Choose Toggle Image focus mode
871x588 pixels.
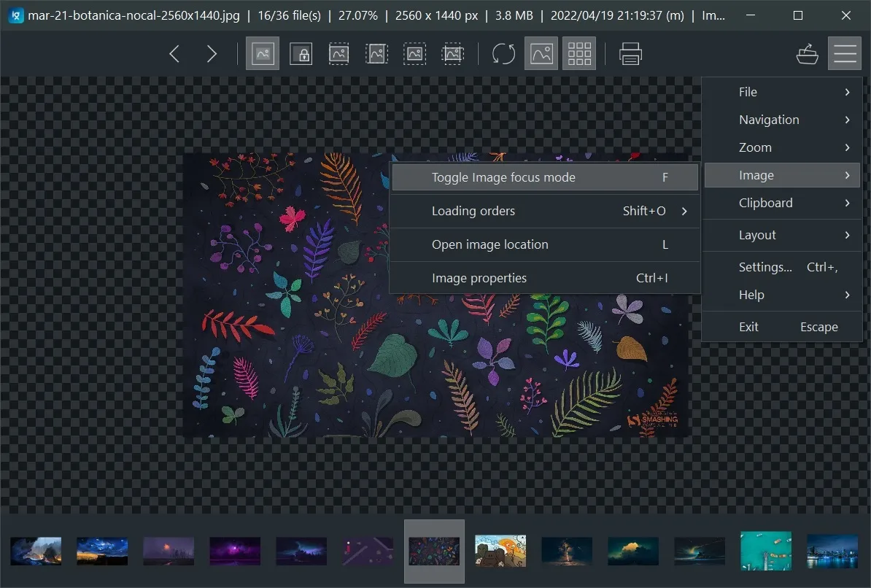(x=545, y=177)
